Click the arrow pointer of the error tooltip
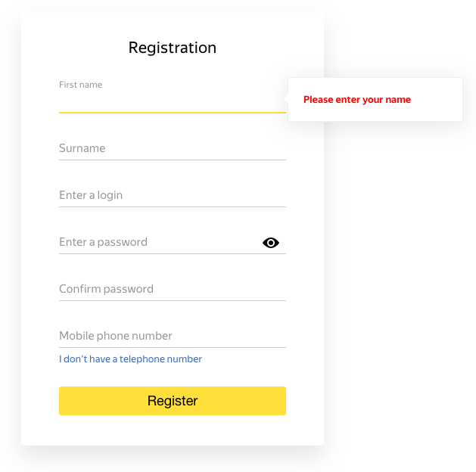This screenshot has height=472, width=476. [x=285, y=98]
